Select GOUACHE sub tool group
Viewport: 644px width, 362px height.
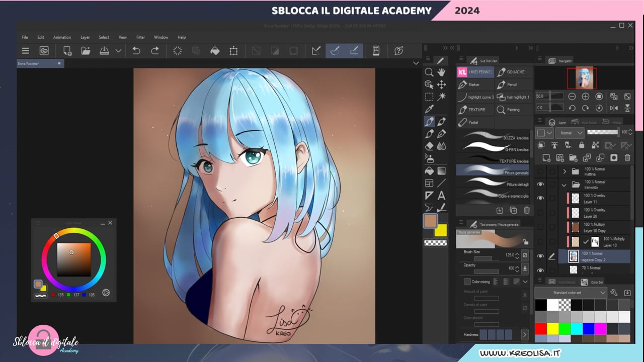coord(513,72)
